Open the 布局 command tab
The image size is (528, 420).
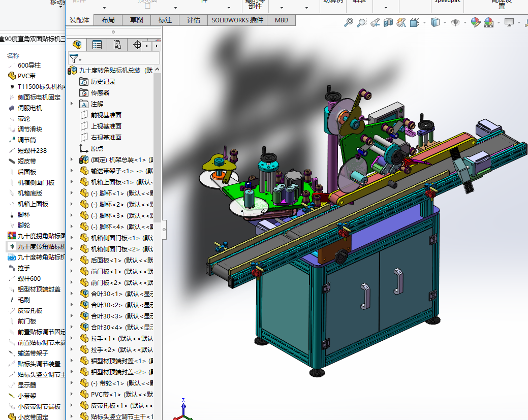coord(108,20)
